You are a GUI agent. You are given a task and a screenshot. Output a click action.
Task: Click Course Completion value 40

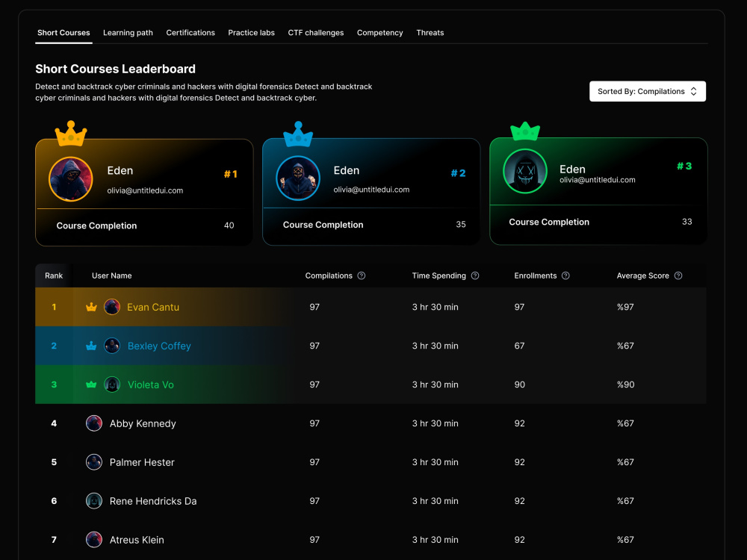(229, 225)
